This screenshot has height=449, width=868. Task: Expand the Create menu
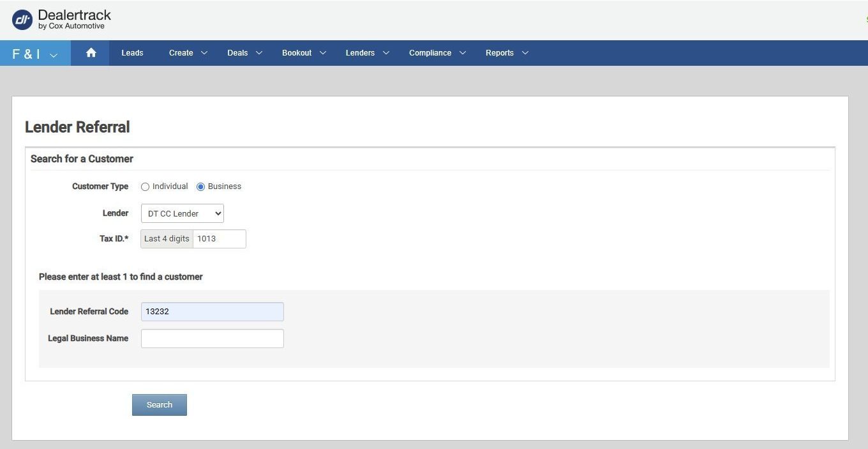(188, 53)
